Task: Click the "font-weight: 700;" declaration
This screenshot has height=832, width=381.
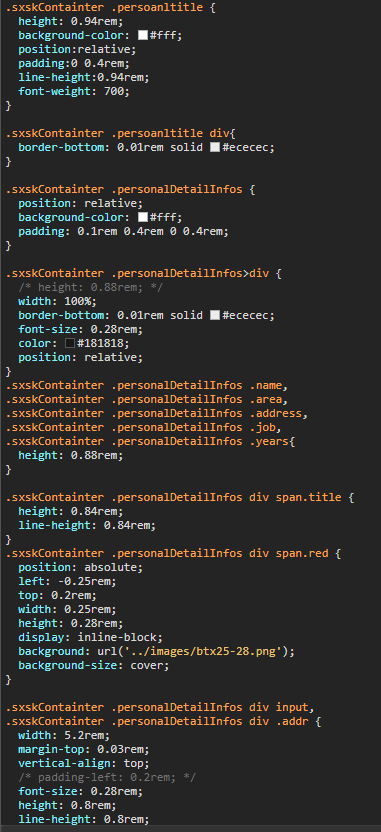Action: coord(74,91)
